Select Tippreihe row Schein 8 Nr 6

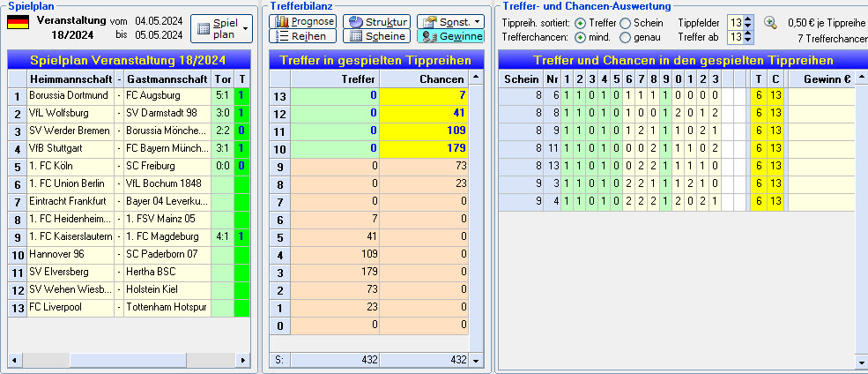677,96
